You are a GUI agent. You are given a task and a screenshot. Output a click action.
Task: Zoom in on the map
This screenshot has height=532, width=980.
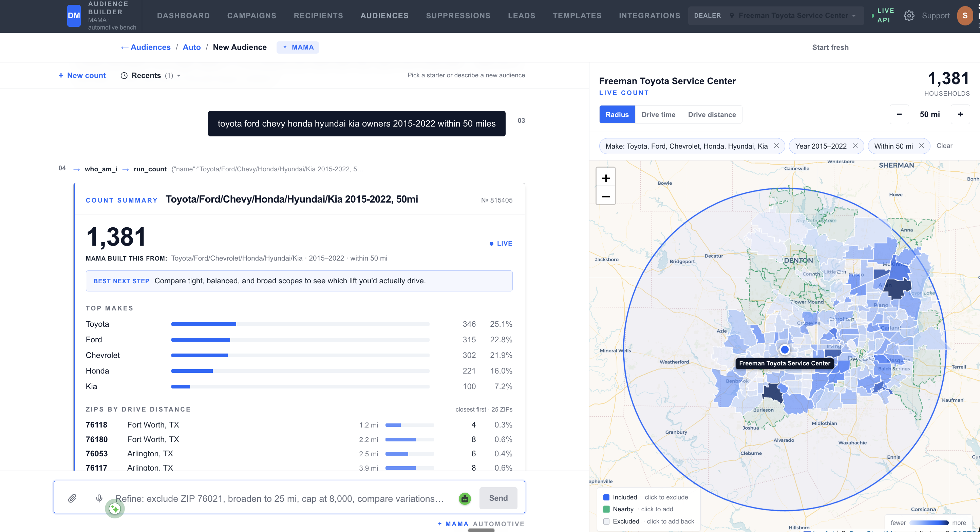point(606,178)
